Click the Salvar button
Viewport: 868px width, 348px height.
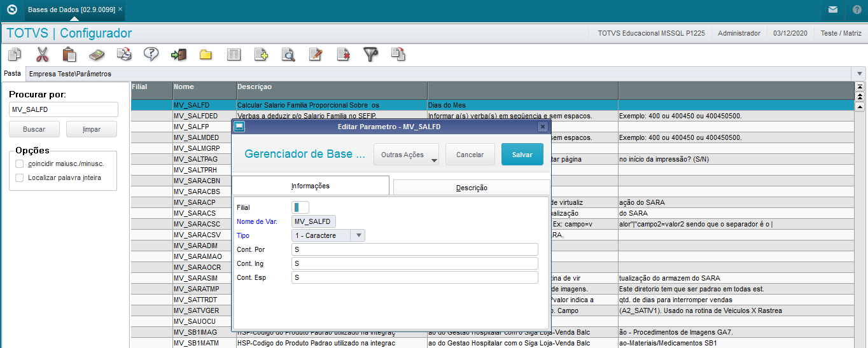click(522, 155)
